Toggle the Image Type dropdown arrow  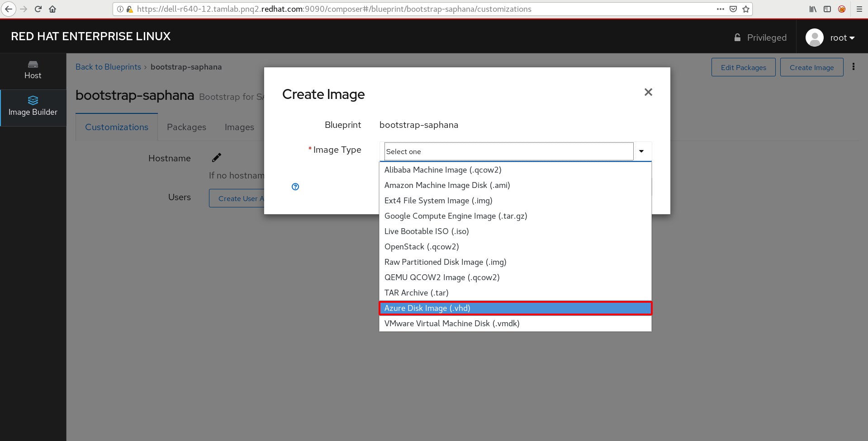click(641, 151)
